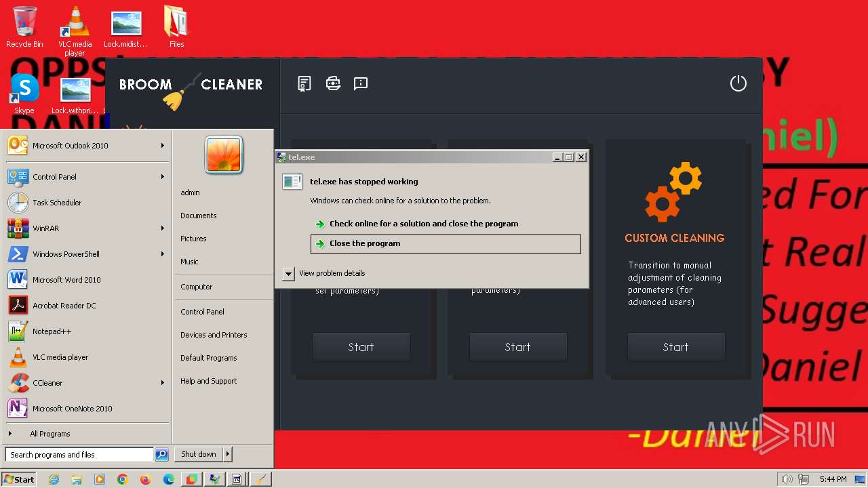Open Microsoft OneNote 2010 from Start menu

coord(87,409)
